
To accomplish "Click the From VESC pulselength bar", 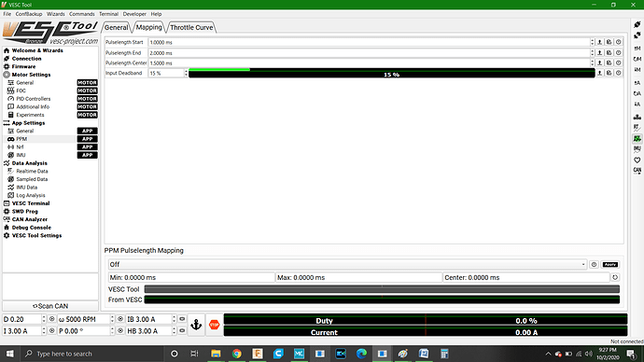I will [x=382, y=300].
